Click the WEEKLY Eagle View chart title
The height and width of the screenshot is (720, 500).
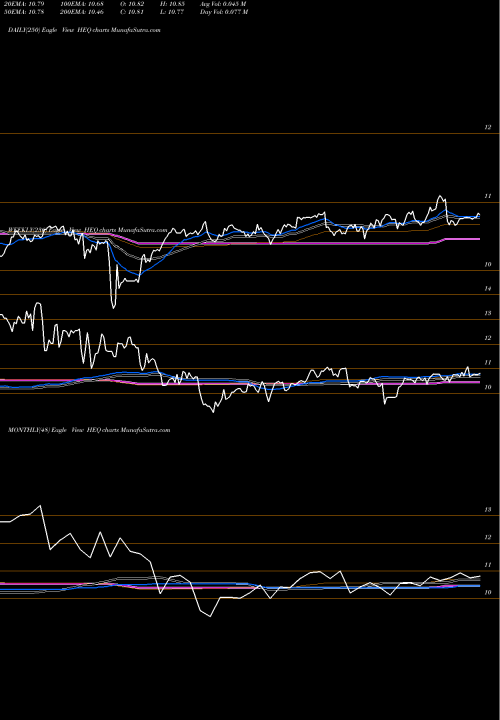point(88,230)
